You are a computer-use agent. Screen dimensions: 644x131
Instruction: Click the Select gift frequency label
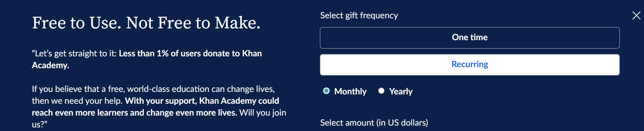(x=359, y=15)
